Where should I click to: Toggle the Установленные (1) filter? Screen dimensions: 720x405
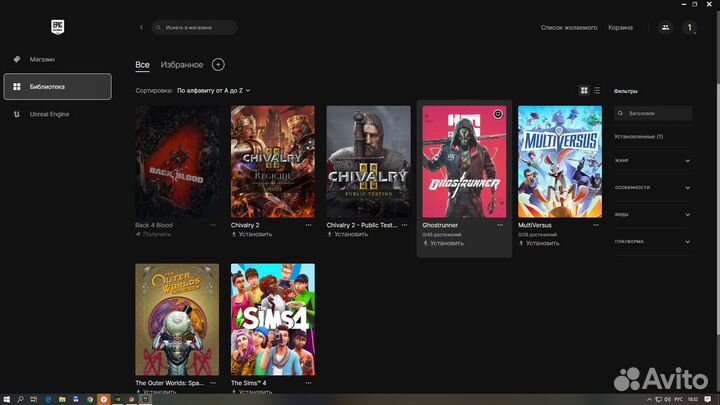click(x=639, y=136)
